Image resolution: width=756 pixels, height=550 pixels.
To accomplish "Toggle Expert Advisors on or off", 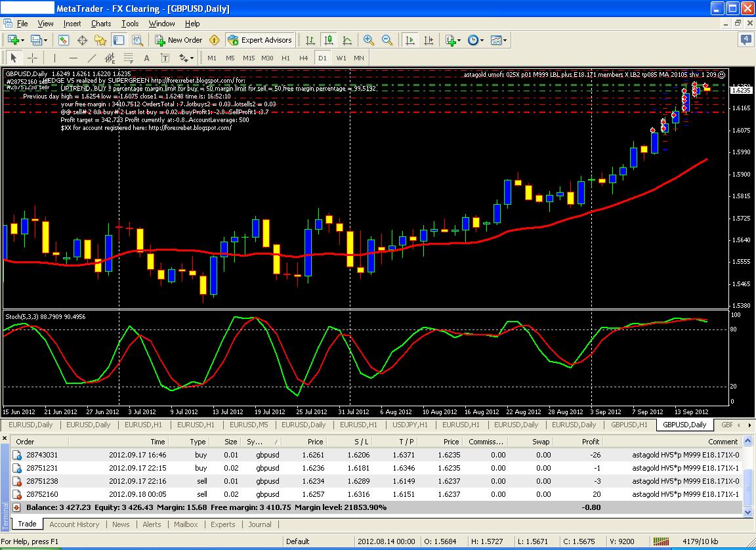I will (259, 40).
